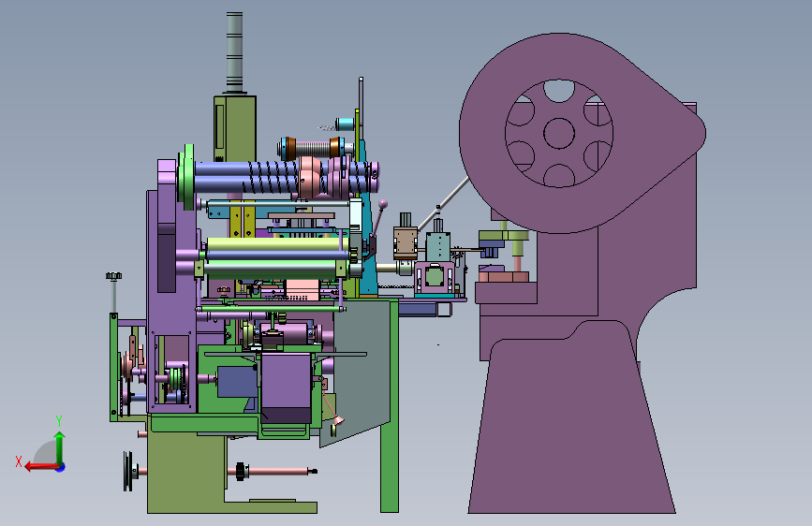Select the punch press flywheel center hub
812x526 pixels.
pos(559,133)
